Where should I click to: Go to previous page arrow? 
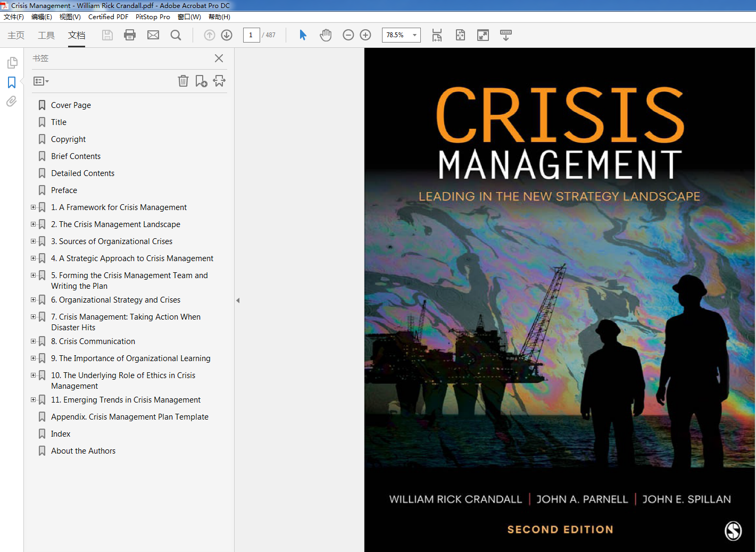point(210,35)
